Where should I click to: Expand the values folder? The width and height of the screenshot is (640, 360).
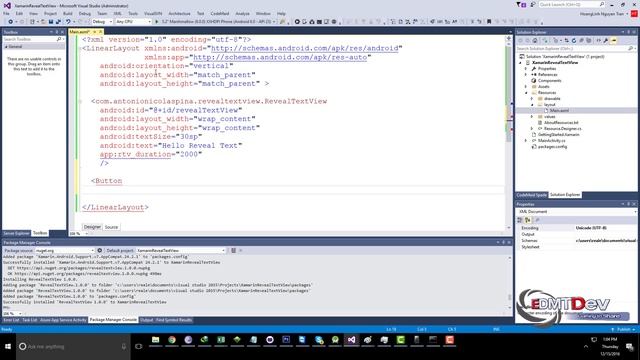point(532,116)
